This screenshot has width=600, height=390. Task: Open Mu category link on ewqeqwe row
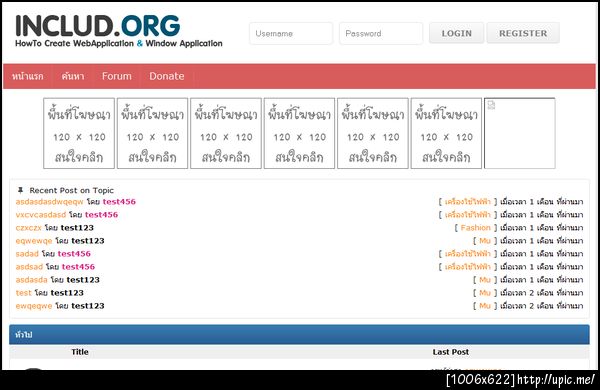click(485, 306)
